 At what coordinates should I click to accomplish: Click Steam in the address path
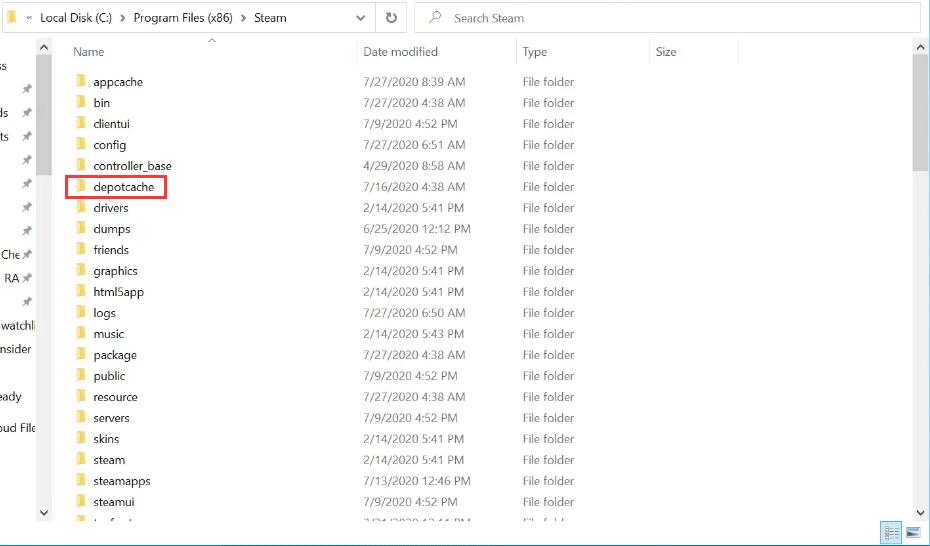click(x=270, y=18)
